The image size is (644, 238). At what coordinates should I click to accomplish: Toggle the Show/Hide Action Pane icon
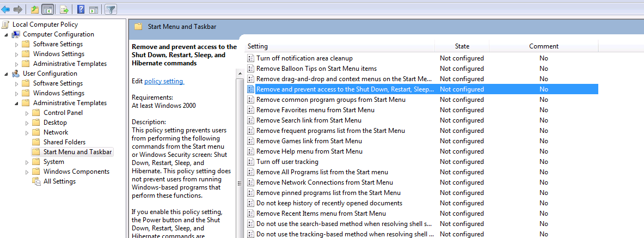[x=93, y=9]
